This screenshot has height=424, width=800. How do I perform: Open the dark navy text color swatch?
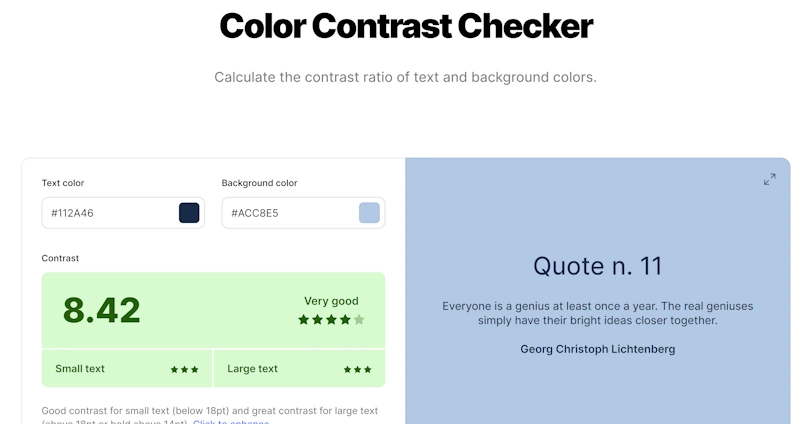[189, 213]
